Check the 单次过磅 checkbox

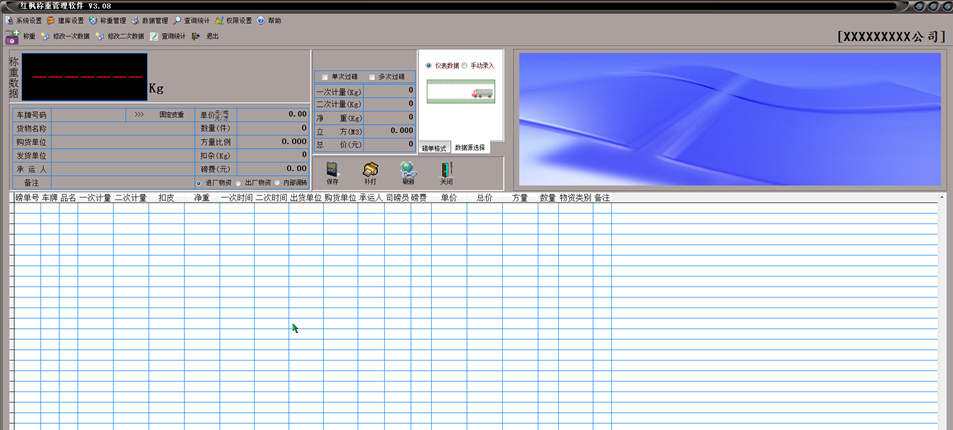325,77
